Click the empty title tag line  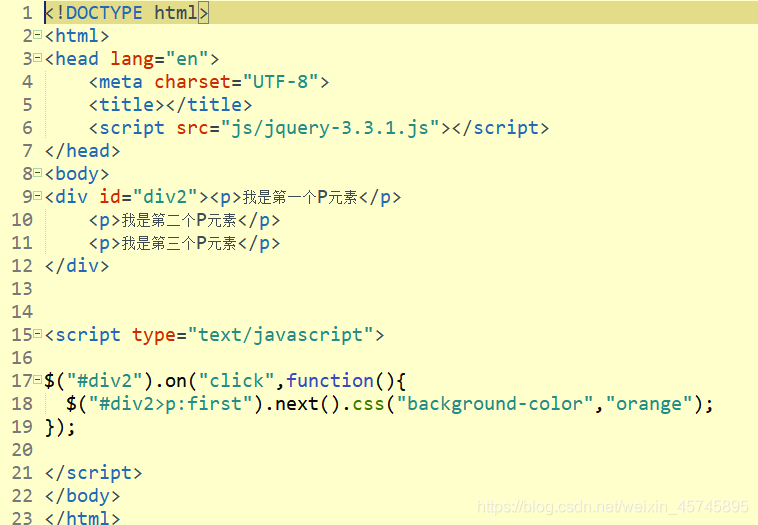(x=170, y=105)
